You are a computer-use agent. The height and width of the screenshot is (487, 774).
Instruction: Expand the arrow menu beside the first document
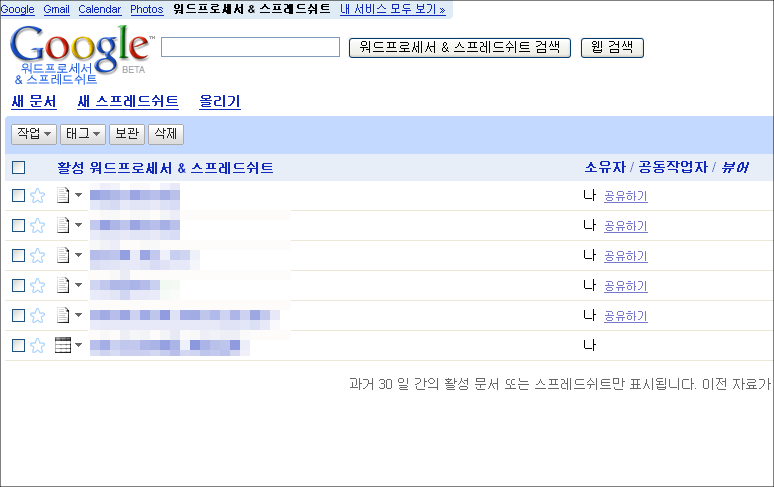click(78, 195)
